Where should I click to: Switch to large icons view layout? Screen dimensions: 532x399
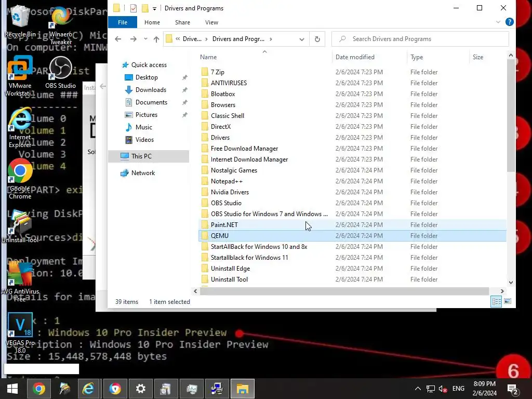[508, 301]
